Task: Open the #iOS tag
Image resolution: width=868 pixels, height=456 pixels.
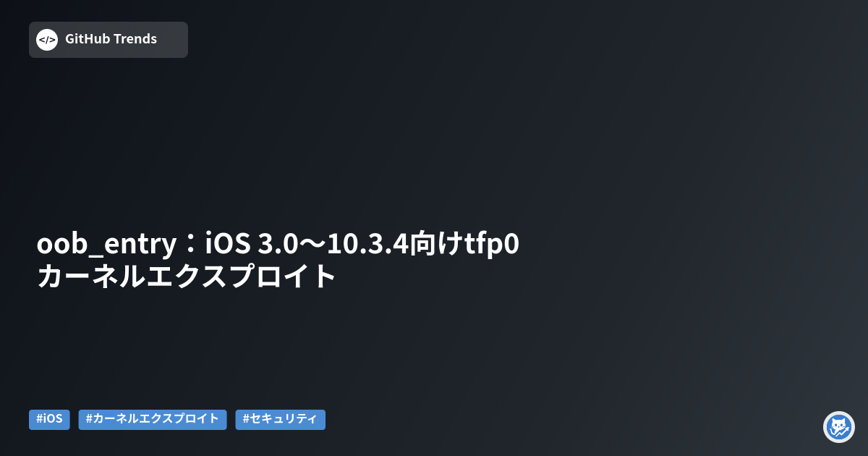Action: tap(49, 420)
